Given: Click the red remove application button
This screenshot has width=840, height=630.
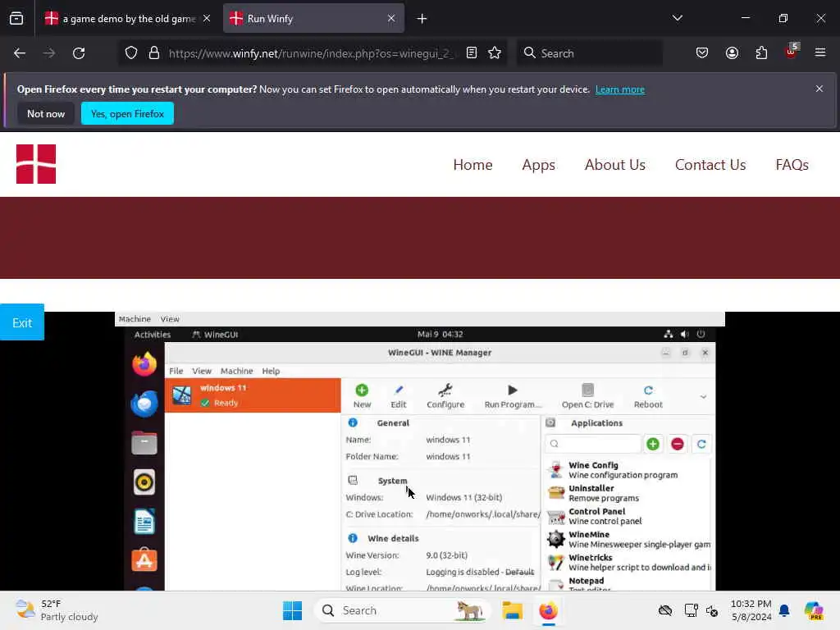Looking at the screenshot, I should [x=677, y=444].
